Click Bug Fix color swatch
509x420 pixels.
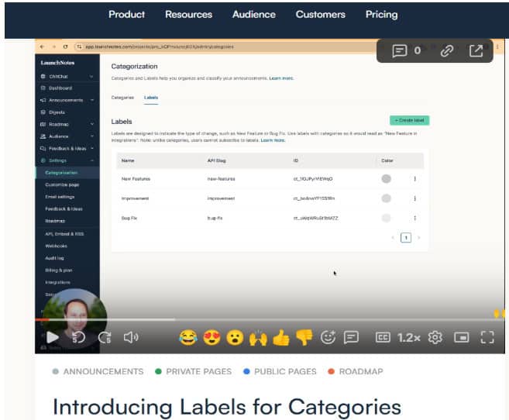386,218
